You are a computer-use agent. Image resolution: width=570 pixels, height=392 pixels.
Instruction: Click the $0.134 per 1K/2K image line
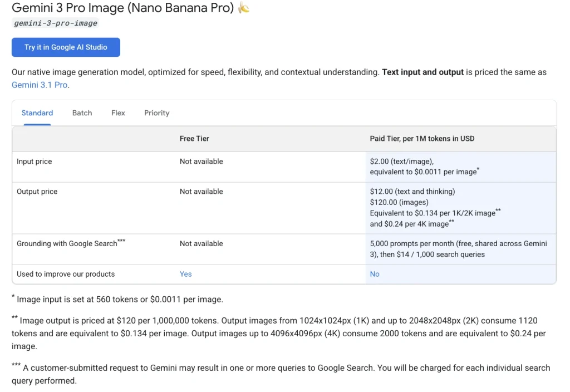click(x=435, y=213)
